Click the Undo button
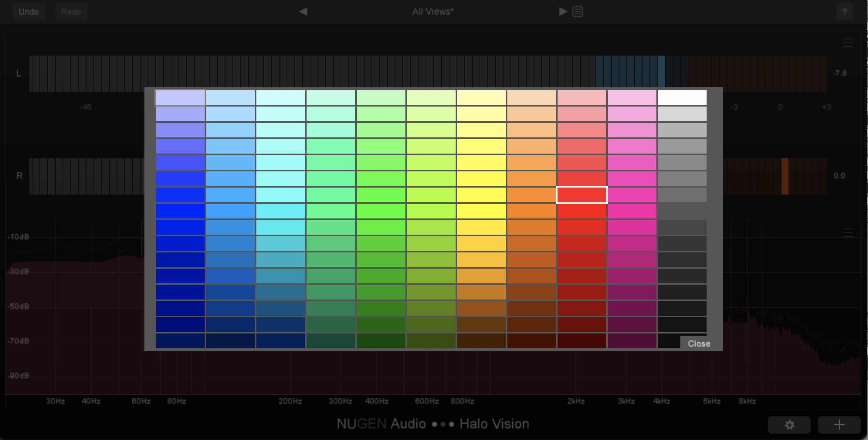Viewport: 868px width, 440px height. point(29,12)
